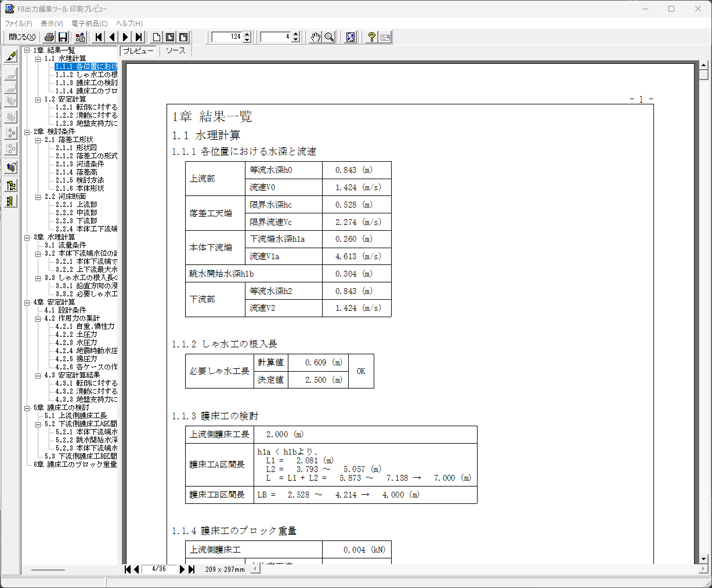Viewport: 712px width, 588px height.
Task: Collapse the 3章 水理計算 tree node
Action: [27, 237]
